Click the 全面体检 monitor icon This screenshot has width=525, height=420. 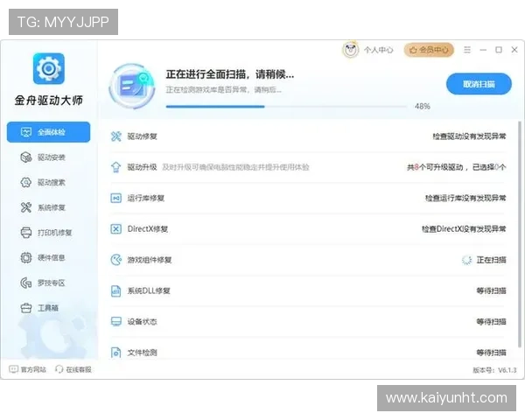(x=26, y=132)
